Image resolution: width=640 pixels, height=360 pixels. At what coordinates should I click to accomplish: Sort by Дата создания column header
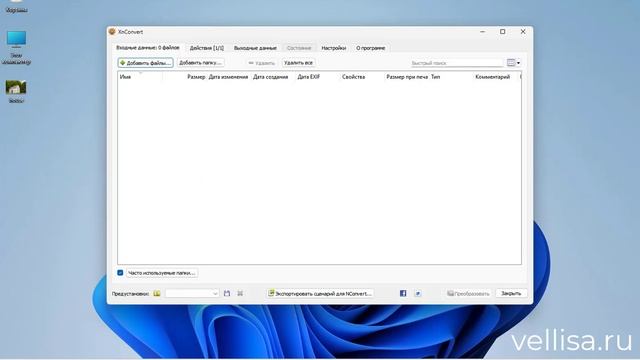click(x=273, y=77)
